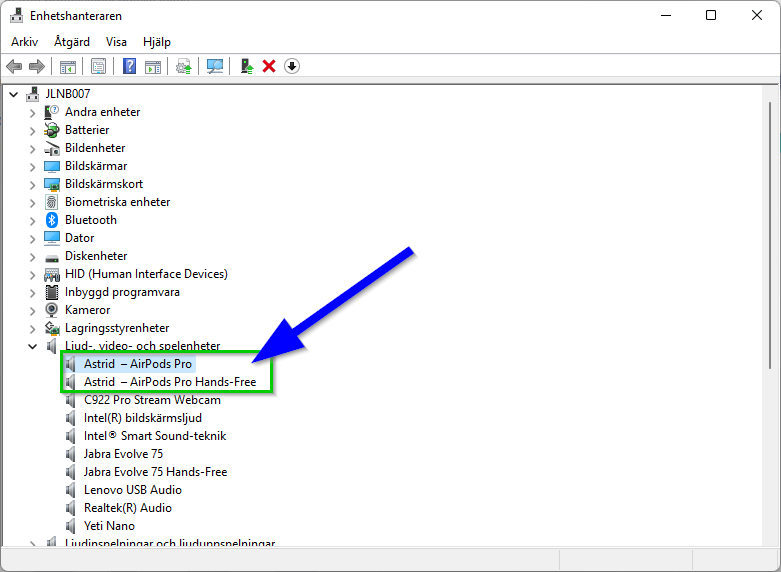Open the Properties toolbar icon
781x572 pixels.
point(99,66)
